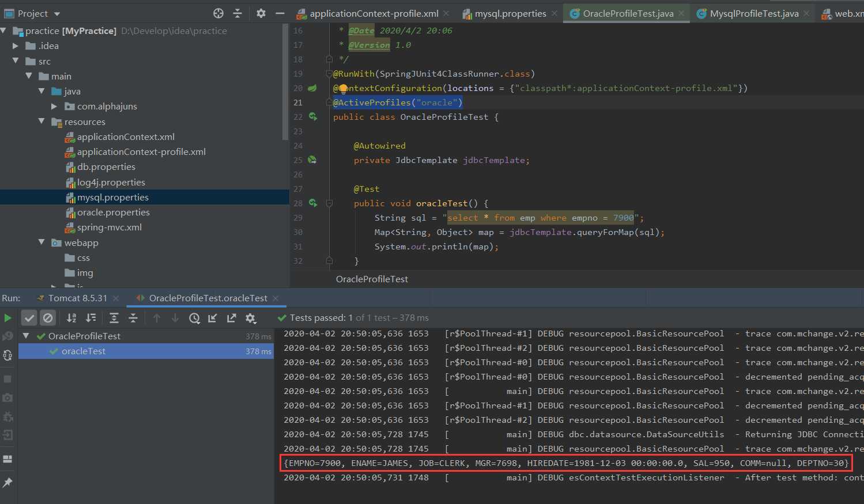The height and width of the screenshot is (504, 864).
Task: Click autowired dependency gutter icon line 25
Action: 312,160
